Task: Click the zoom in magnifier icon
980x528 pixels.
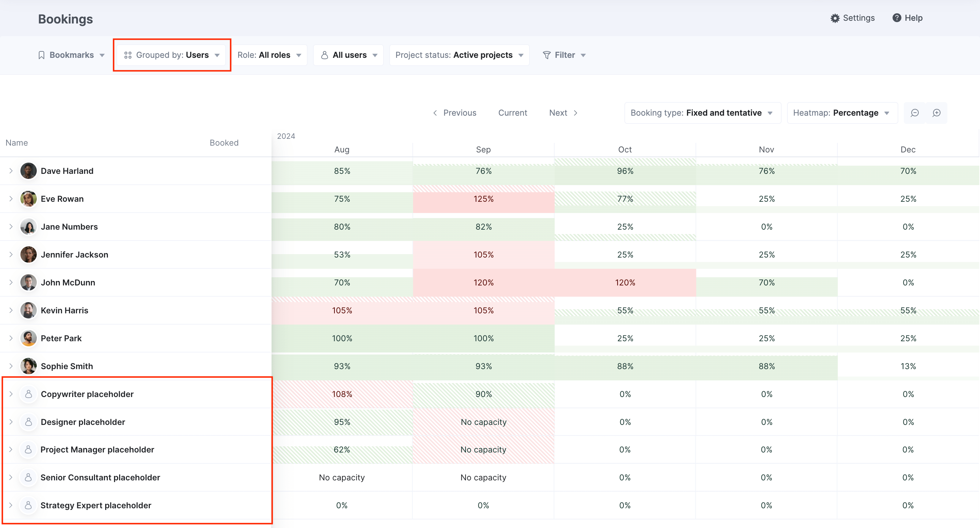Action: pos(937,113)
